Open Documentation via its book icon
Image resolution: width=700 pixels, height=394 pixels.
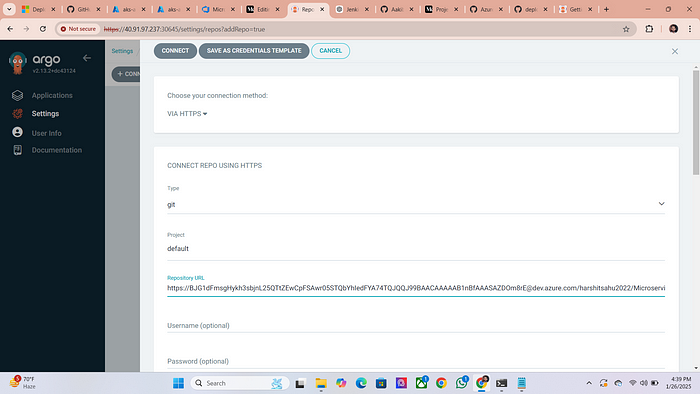tap(17, 150)
